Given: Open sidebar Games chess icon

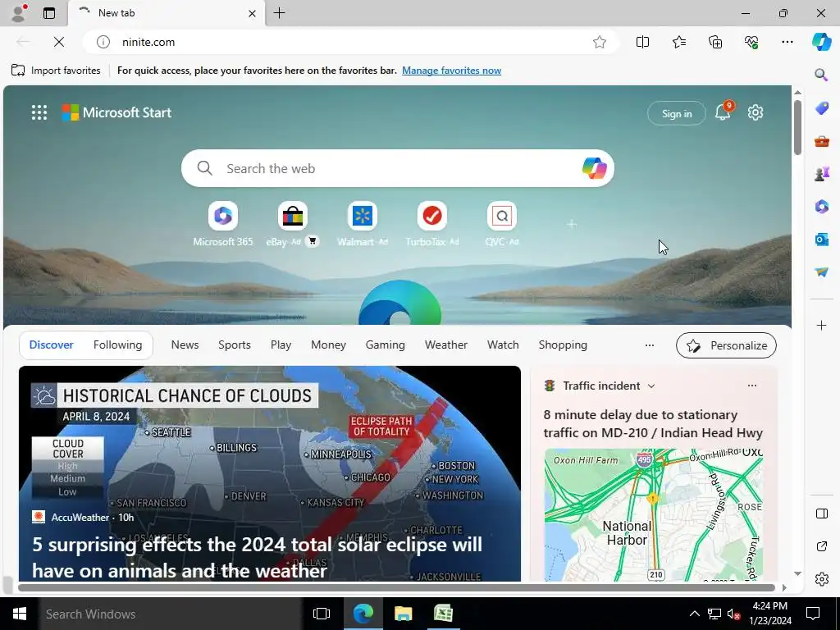Looking at the screenshot, I should click(x=821, y=174).
